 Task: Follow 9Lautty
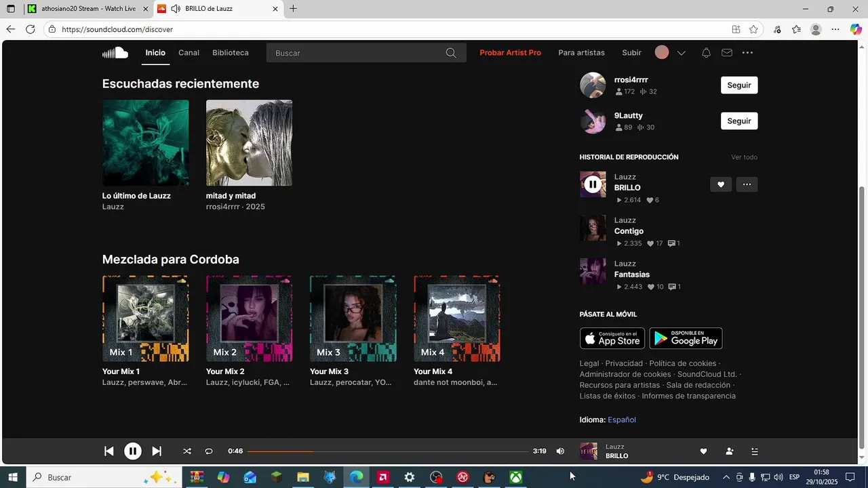click(x=739, y=121)
